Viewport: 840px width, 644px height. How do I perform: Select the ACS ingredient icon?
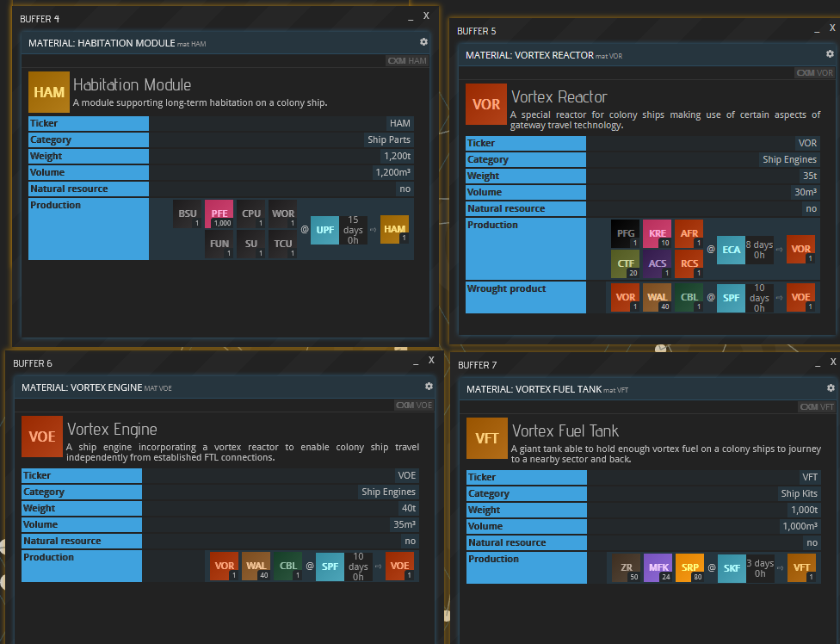(658, 264)
